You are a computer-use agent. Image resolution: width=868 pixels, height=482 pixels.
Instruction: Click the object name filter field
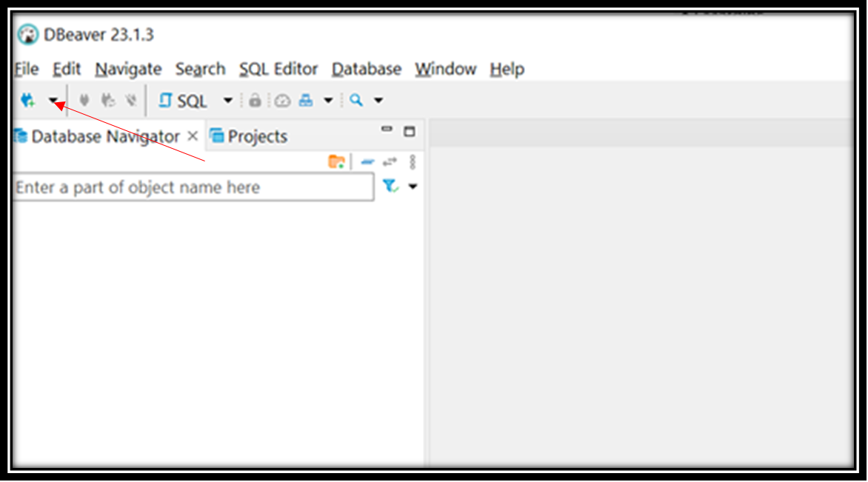[193, 187]
